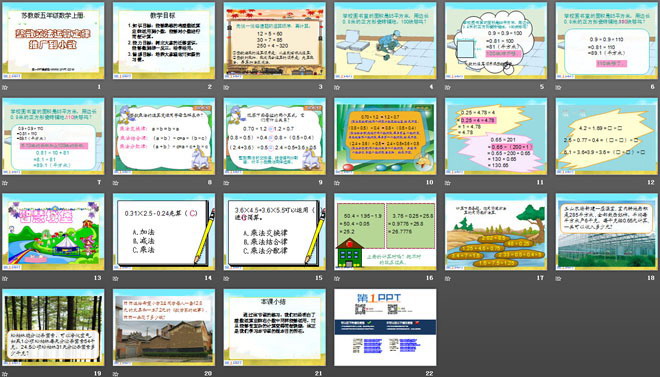This screenshot has height=377, width=660.
Task: Select slide 17 with stepping stones pond
Action: pyautogui.click(x=496, y=232)
